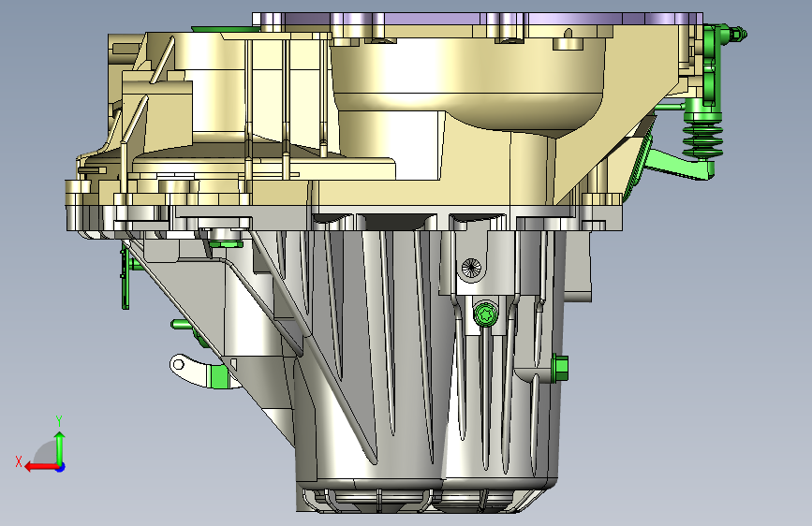Click the blue Z axis dot of the triad
The height and width of the screenshot is (526, 812).
click(x=61, y=467)
